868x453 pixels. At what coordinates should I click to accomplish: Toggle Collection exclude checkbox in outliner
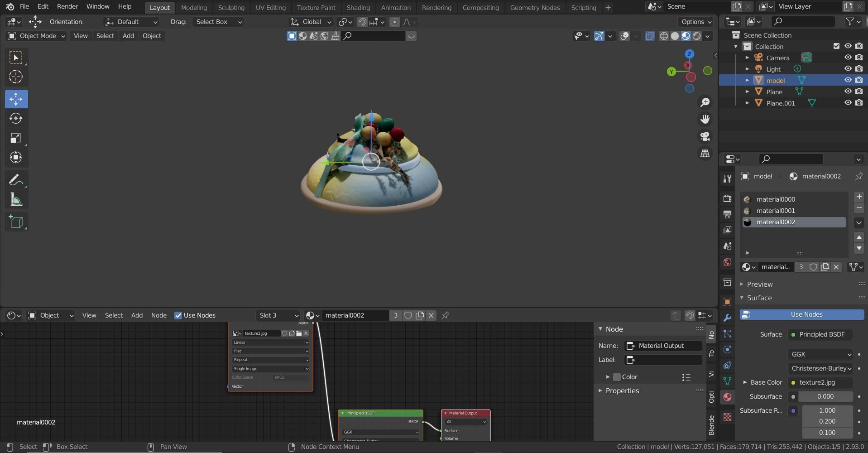pos(836,46)
